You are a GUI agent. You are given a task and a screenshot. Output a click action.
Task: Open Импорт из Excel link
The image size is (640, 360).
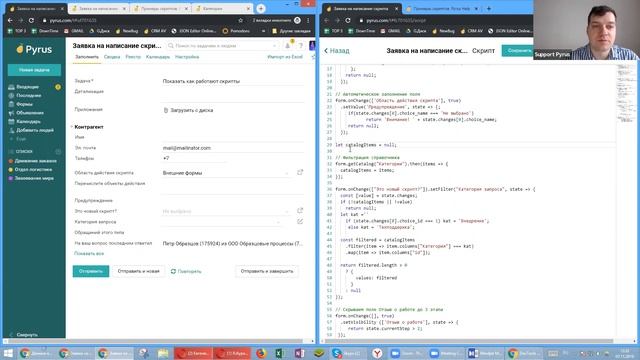285,57
